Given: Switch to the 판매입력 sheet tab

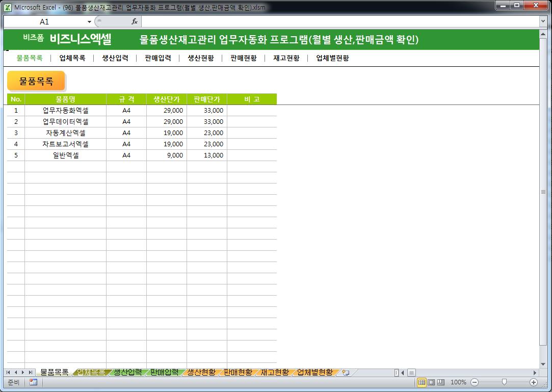Looking at the screenshot, I should pyautogui.click(x=165, y=372).
